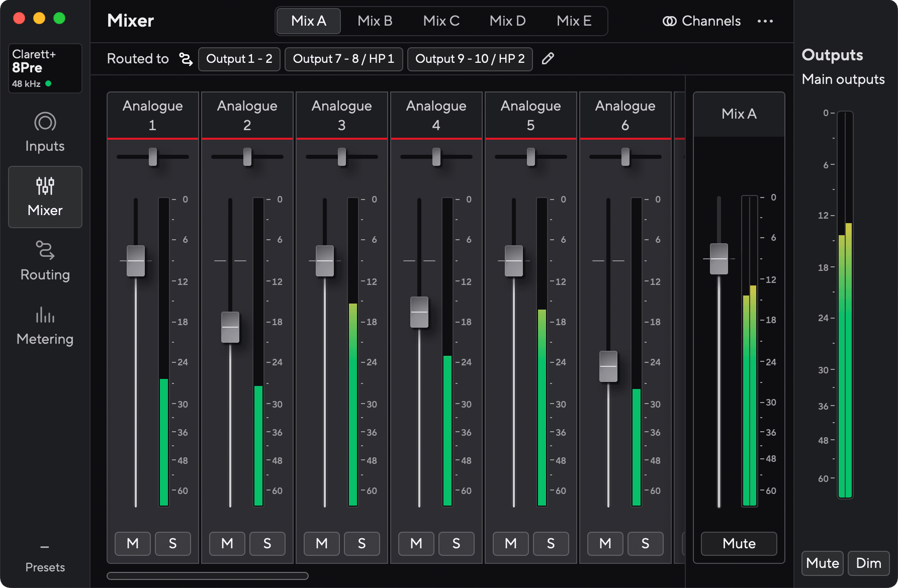
Task: Click the Mix A master fader handle
Action: 719,259
